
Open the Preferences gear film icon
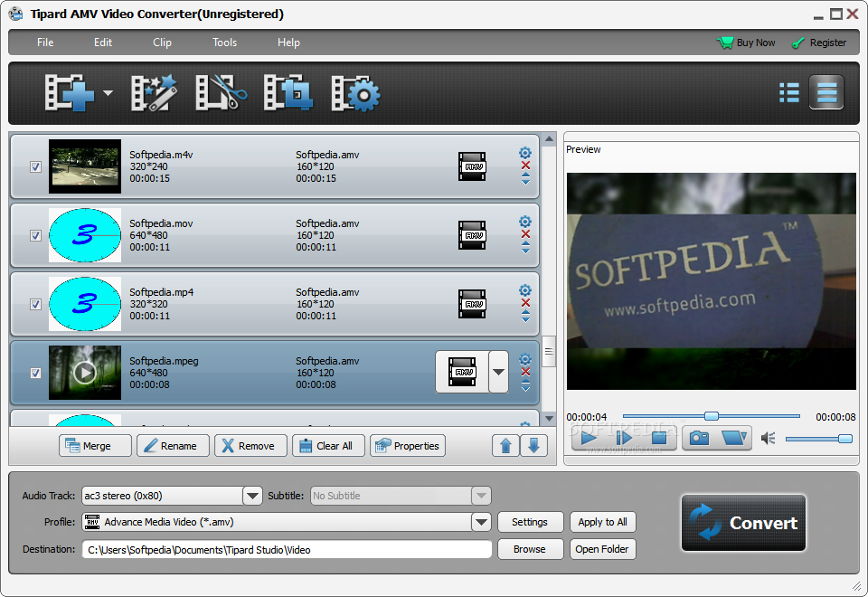click(355, 93)
